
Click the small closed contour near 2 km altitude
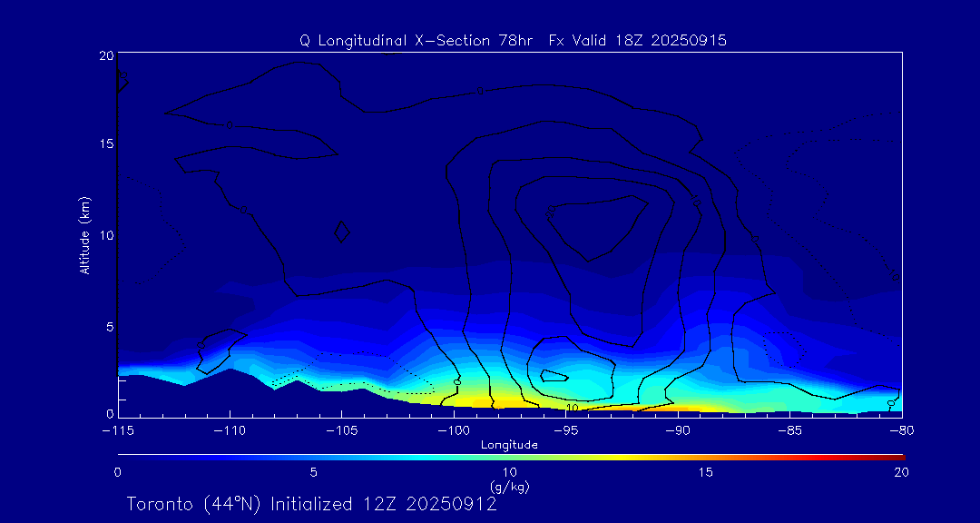554,375
